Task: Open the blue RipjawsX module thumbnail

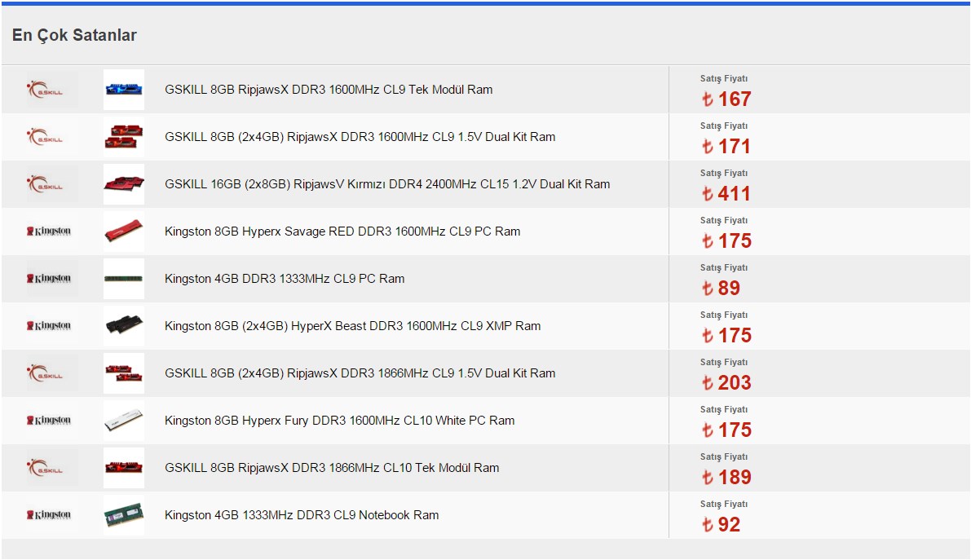Action: (x=124, y=90)
